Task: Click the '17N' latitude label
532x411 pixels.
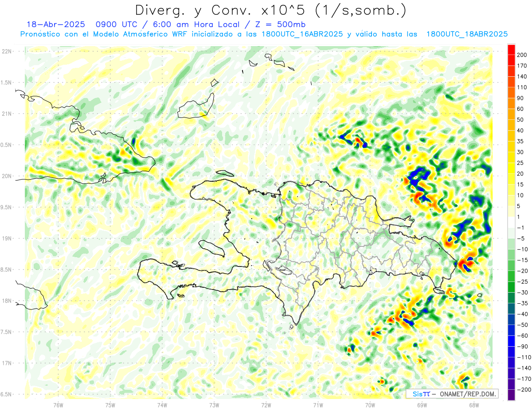Action: pos(7,363)
